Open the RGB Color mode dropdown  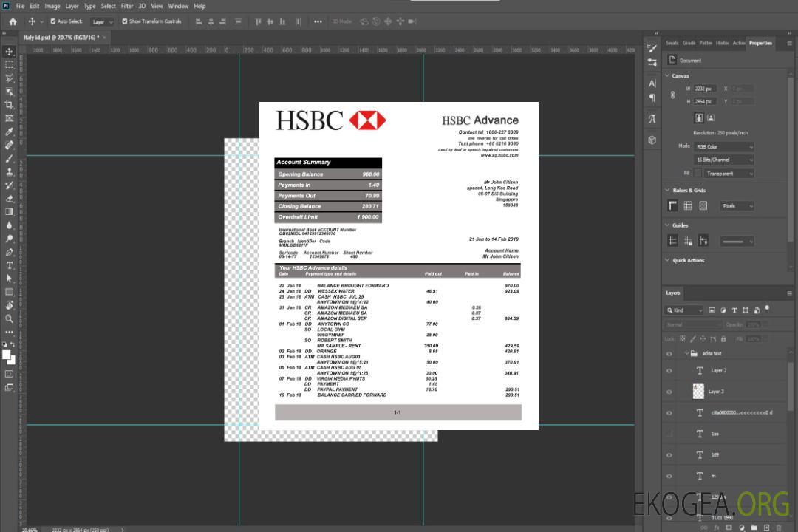click(724, 146)
